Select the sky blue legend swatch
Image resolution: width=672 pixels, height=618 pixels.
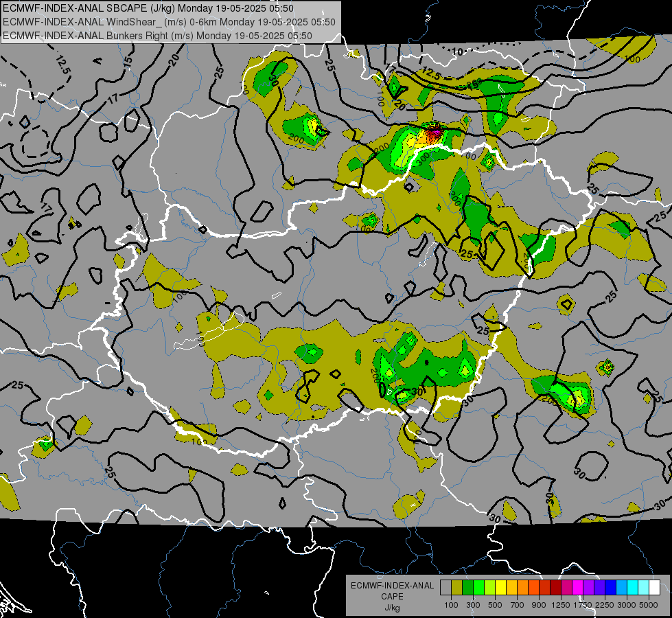click(621, 587)
